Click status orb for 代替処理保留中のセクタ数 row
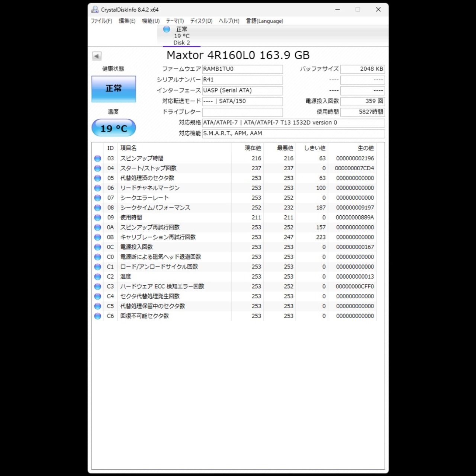 click(98, 306)
